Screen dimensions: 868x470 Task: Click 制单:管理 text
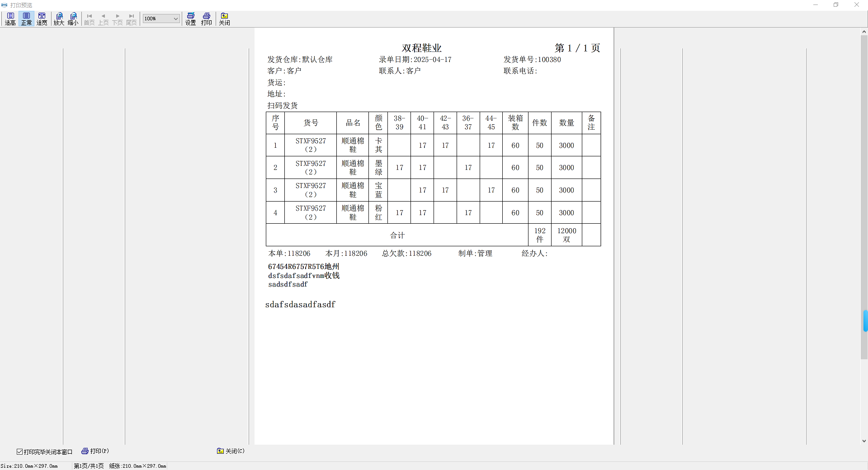pyautogui.click(x=475, y=254)
